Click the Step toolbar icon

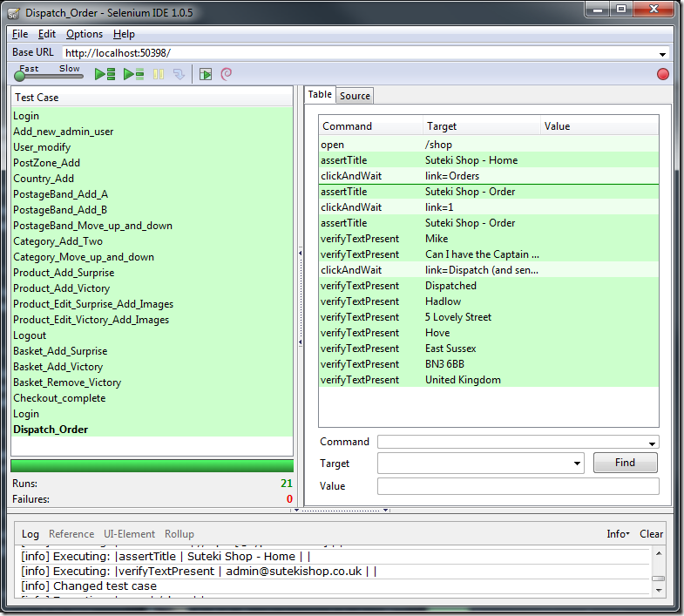179,75
